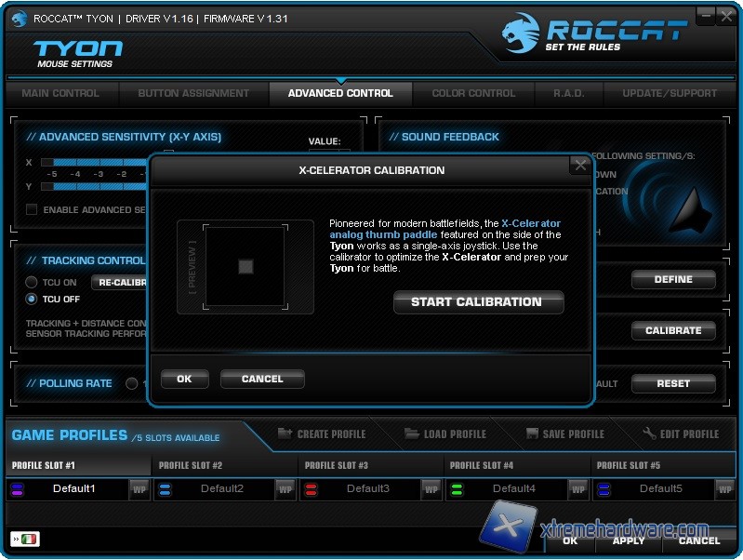
Task: Click the Load Profile button
Action: tap(445, 434)
